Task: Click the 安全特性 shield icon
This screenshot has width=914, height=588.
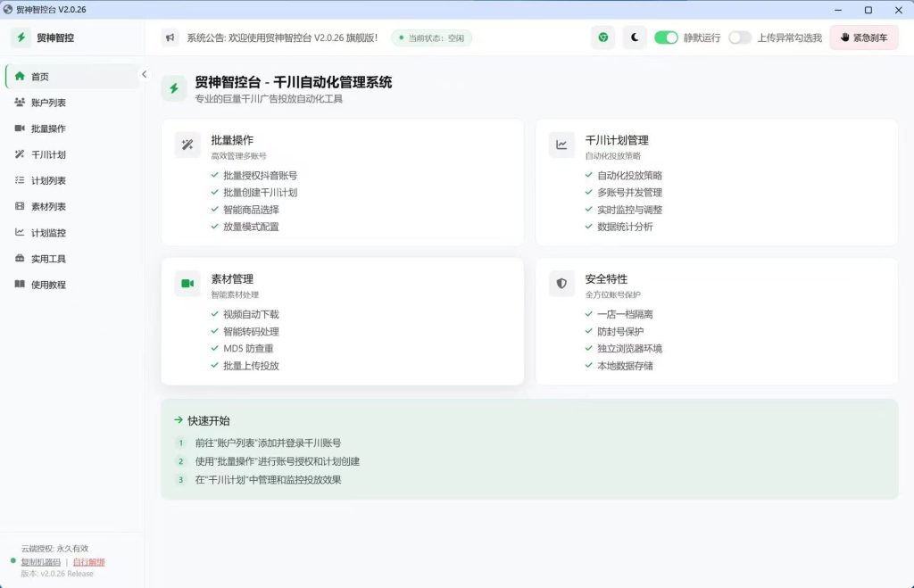Action: (x=561, y=283)
